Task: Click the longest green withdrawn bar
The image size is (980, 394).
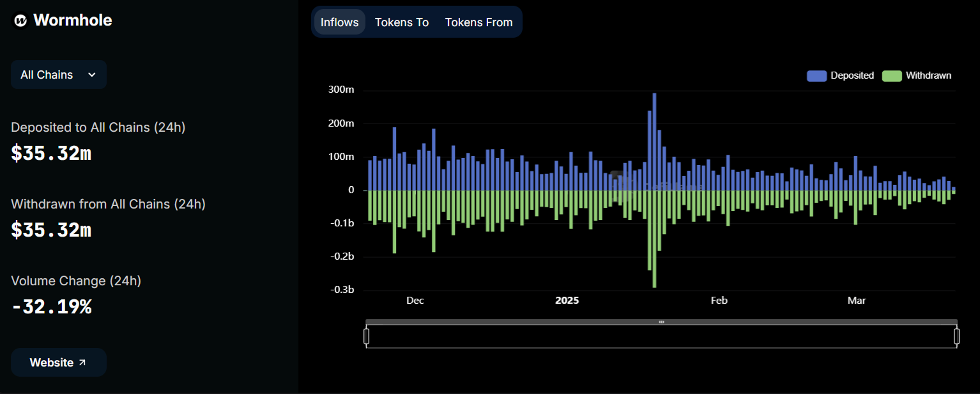Action: click(654, 239)
